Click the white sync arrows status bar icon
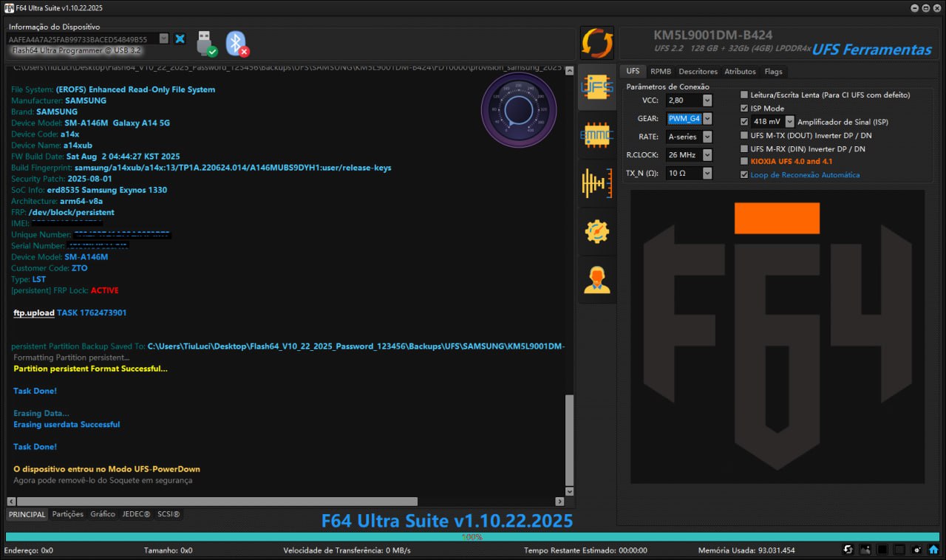Viewport: 946px width, 560px height. (x=848, y=550)
